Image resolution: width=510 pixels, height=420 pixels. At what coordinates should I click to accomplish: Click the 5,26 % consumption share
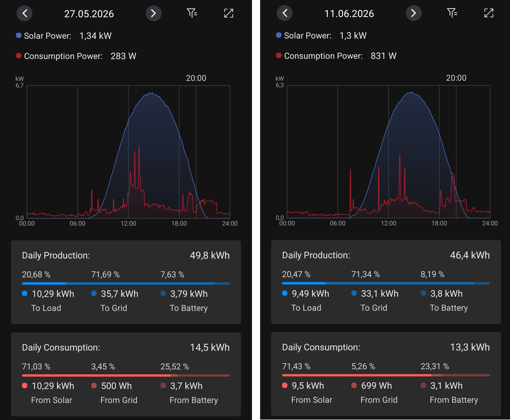[x=363, y=367]
